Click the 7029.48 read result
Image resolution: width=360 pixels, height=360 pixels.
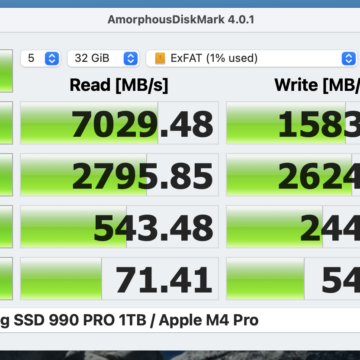click(x=119, y=123)
